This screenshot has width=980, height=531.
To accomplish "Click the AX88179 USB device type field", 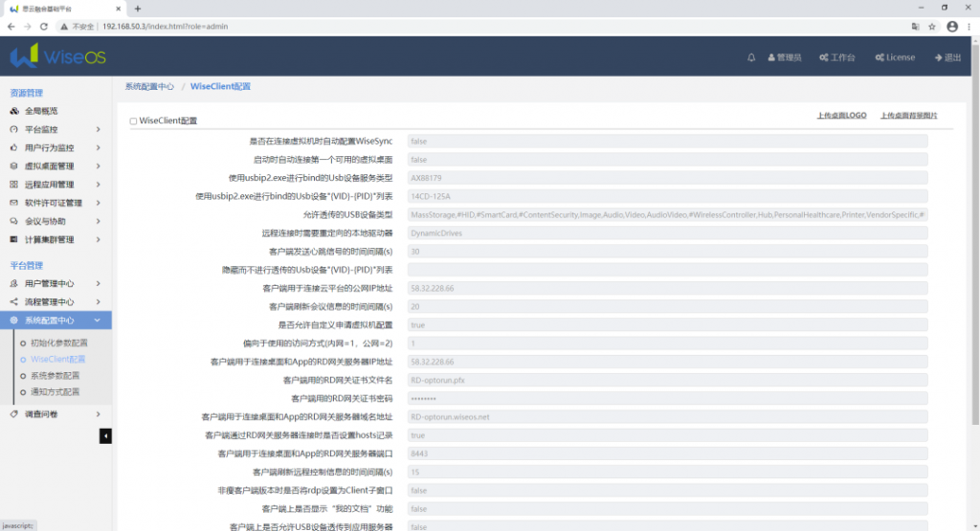I will [x=667, y=178].
